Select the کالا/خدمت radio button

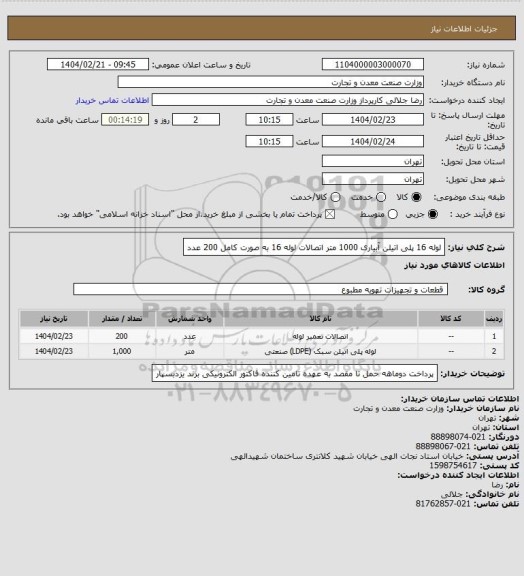click(335, 197)
